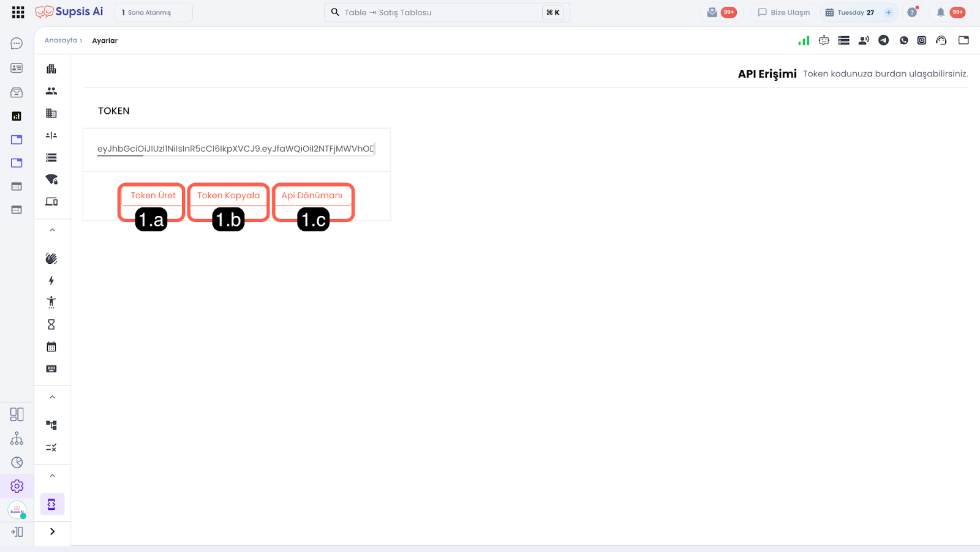Click the Telegram icon in the top bar
The height and width of the screenshot is (552, 980).
(883, 40)
